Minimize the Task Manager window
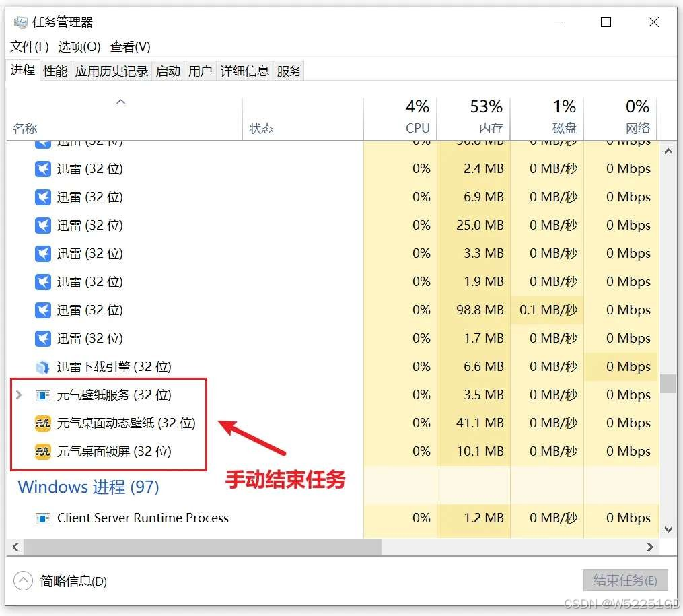 [560, 22]
